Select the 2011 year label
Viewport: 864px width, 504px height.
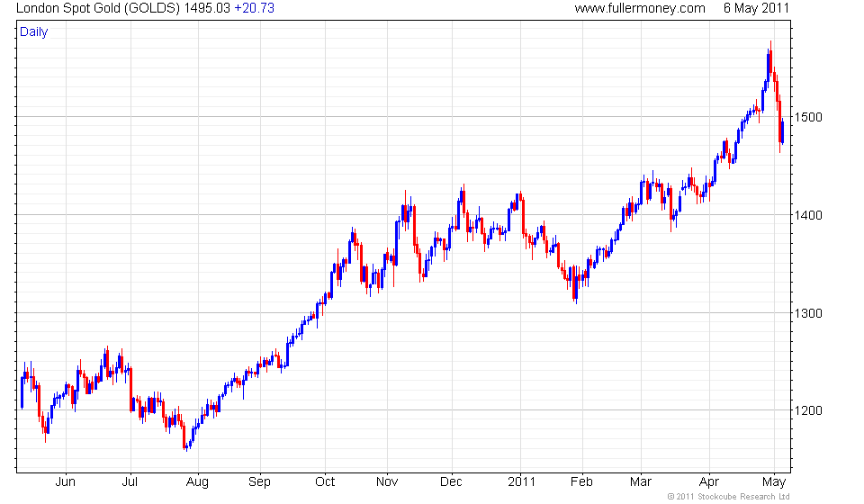click(521, 482)
